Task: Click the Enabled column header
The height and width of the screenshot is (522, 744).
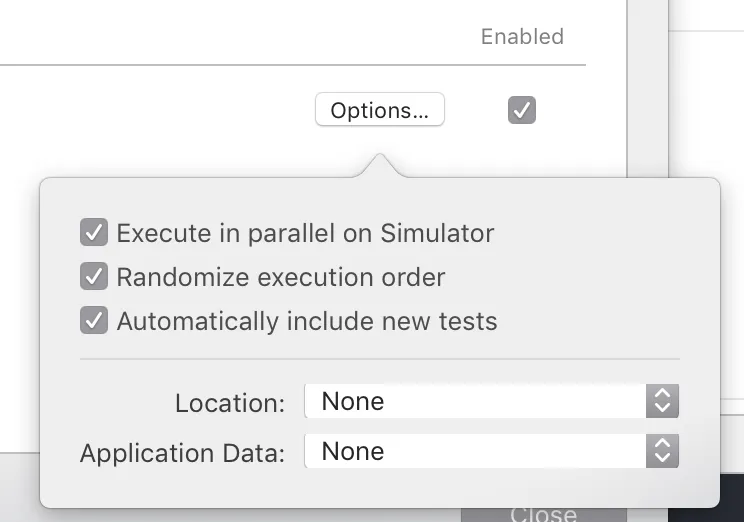Action: [522, 37]
